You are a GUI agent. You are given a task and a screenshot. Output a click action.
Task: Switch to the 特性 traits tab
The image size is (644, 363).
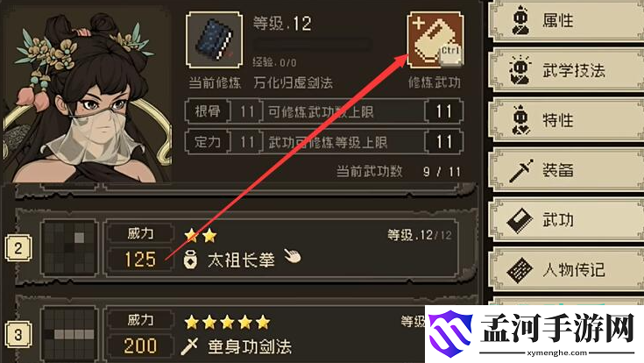pyautogui.click(x=567, y=120)
